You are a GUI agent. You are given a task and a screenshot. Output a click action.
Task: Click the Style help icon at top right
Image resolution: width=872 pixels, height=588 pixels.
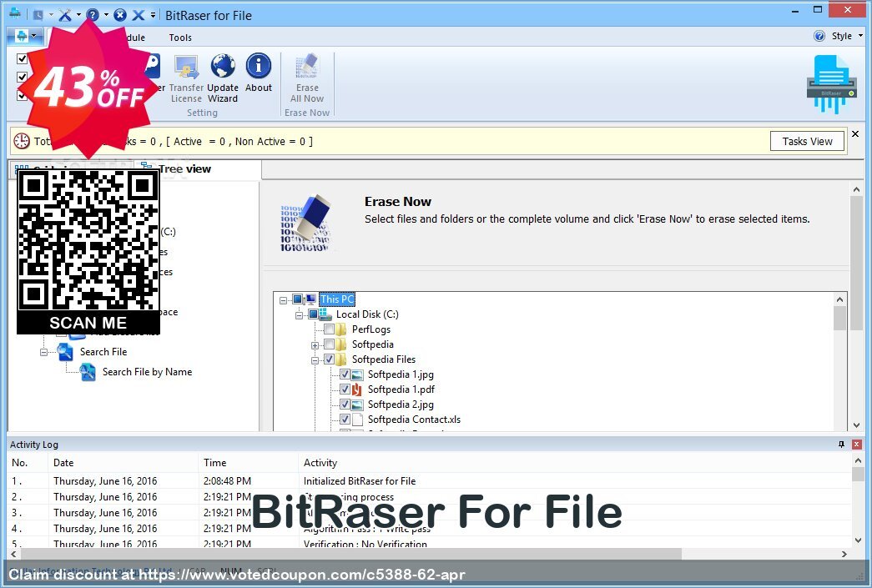coord(819,36)
